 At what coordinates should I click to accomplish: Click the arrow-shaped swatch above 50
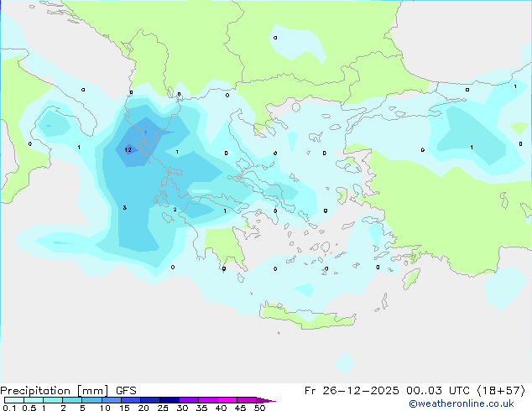[x=266, y=400]
